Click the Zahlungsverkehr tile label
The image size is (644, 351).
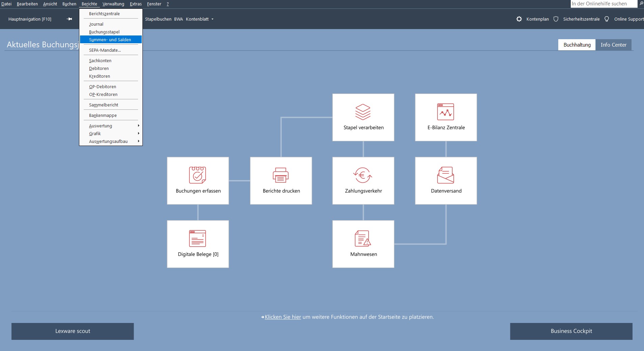pos(363,191)
